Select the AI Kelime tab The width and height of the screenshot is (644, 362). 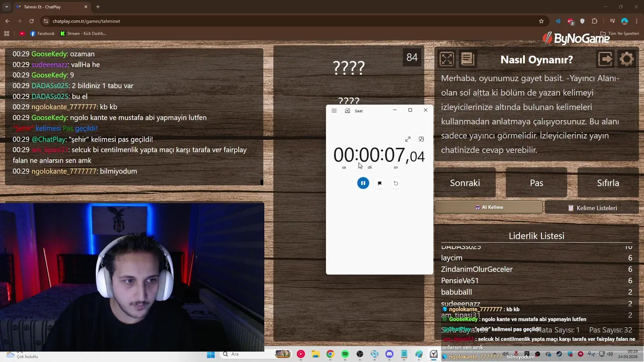[x=489, y=207]
